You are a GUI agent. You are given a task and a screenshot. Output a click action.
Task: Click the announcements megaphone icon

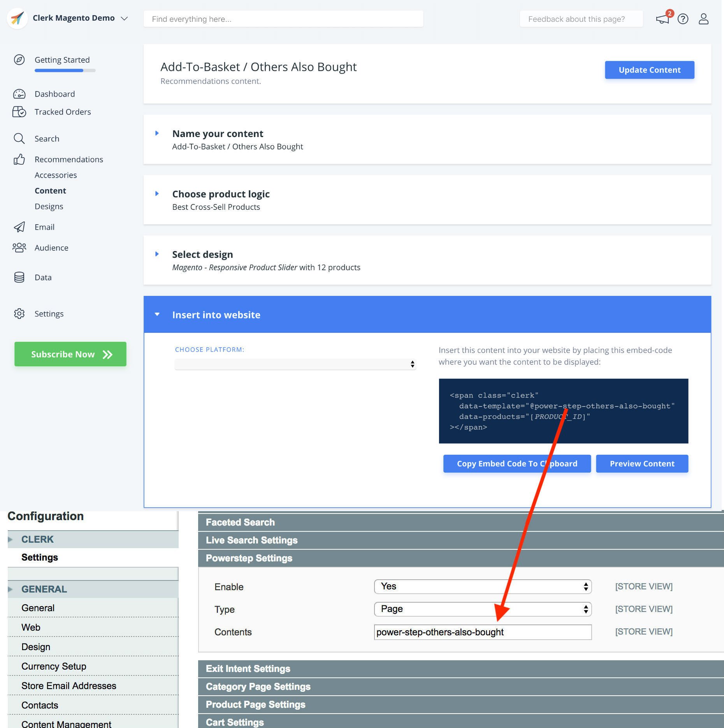662,19
